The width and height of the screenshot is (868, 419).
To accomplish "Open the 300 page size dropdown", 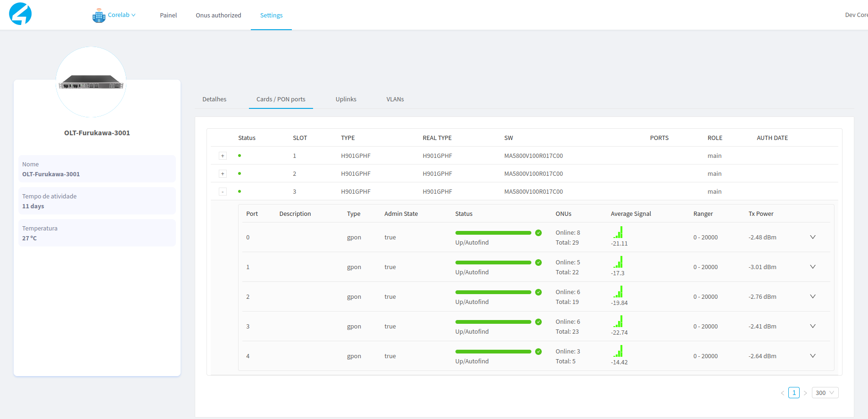I will [x=825, y=393].
